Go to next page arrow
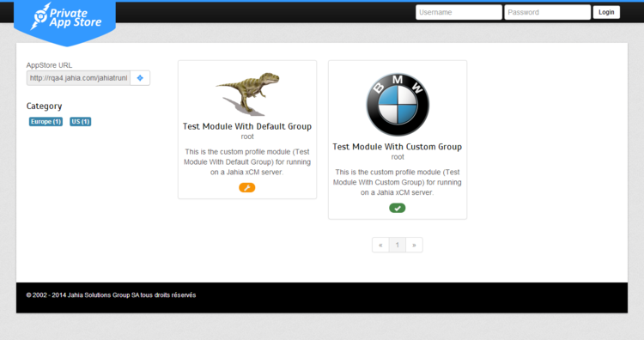 414,245
